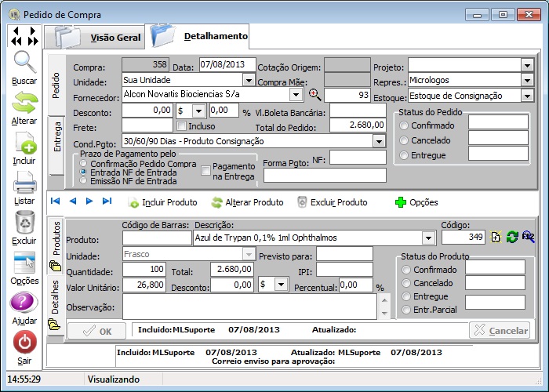Screen dimensions: 549x392
Task: Select Confirmação Pedido Compra radio option
Action: (x=85, y=163)
